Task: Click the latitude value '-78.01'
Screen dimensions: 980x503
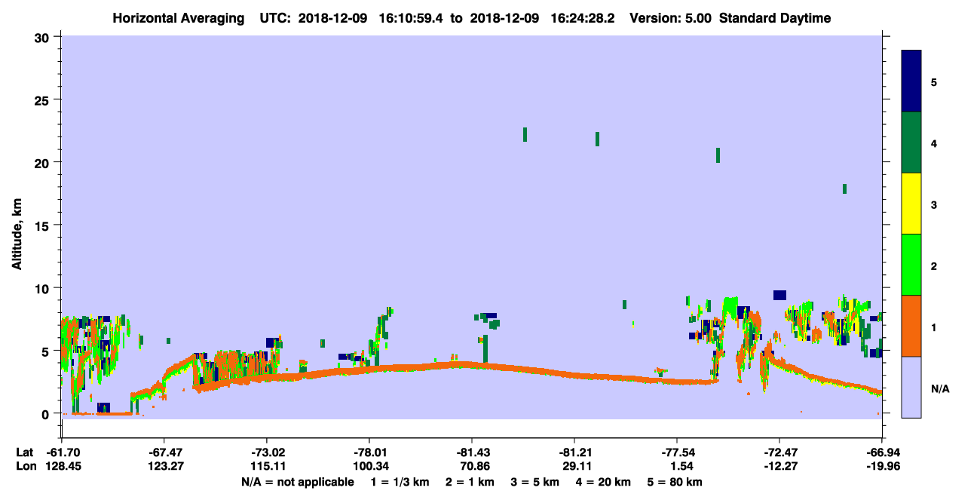Action: pos(369,452)
